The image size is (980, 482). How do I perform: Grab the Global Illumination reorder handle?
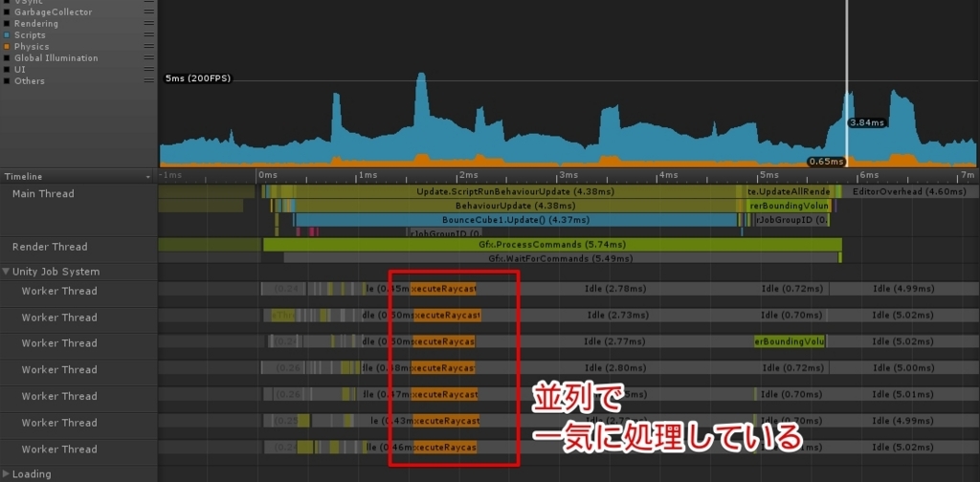[x=148, y=57]
